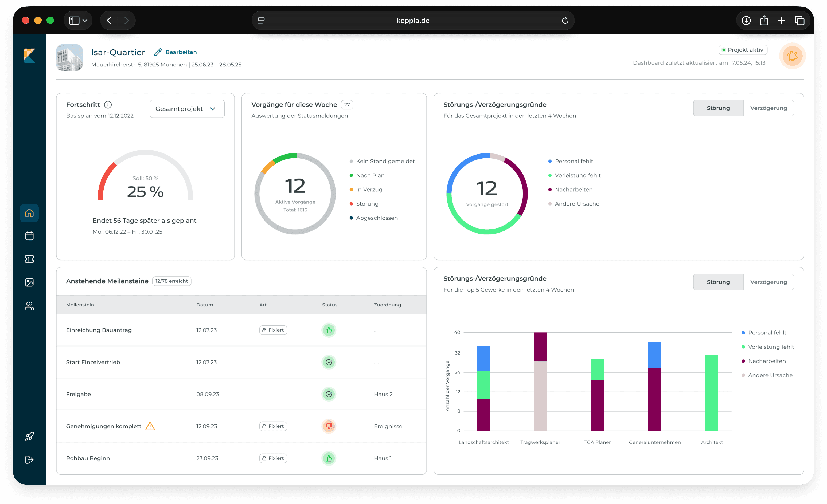Image resolution: width=827 pixels, height=504 pixels.
Task: Click the Isar-Quartier project thumbnail
Action: (69, 57)
